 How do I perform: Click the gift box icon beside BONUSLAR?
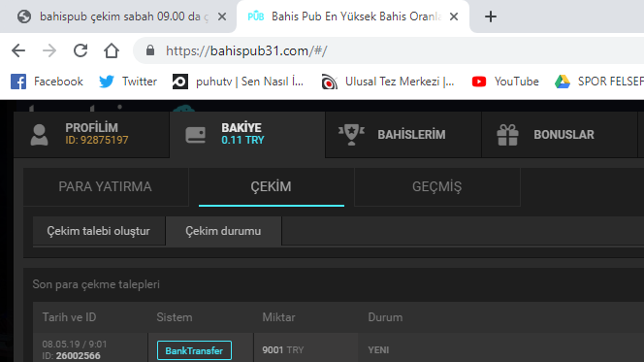click(507, 135)
